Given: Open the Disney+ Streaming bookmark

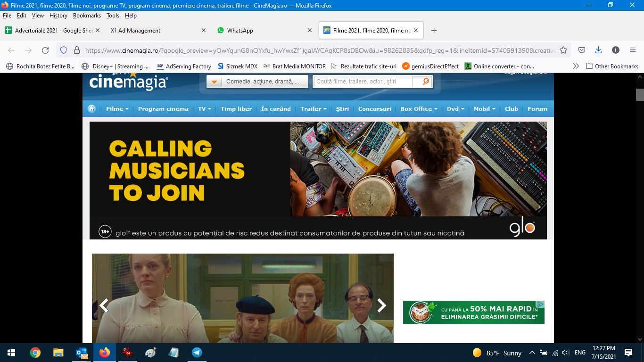Looking at the screenshot, I should pos(115,66).
